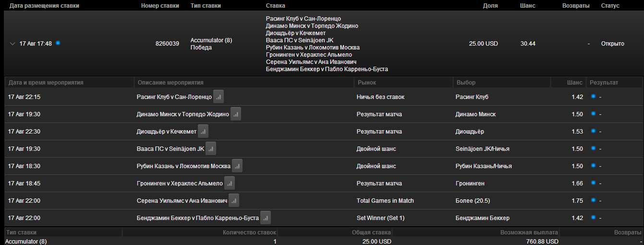This screenshot has width=644, height=245.
Task: Click 25.00 USD stake in bet summary row
Action: click(x=484, y=44)
